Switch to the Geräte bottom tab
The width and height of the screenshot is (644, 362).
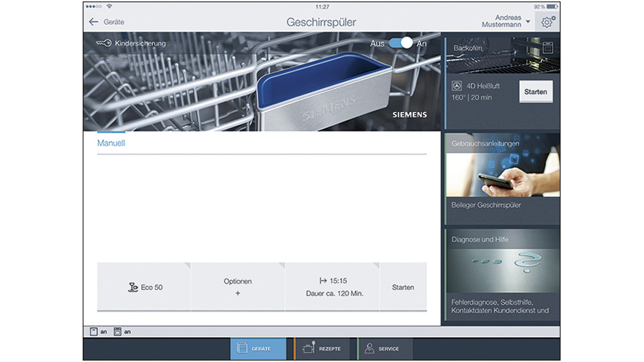pyautogui.click(x=258, y=348)
